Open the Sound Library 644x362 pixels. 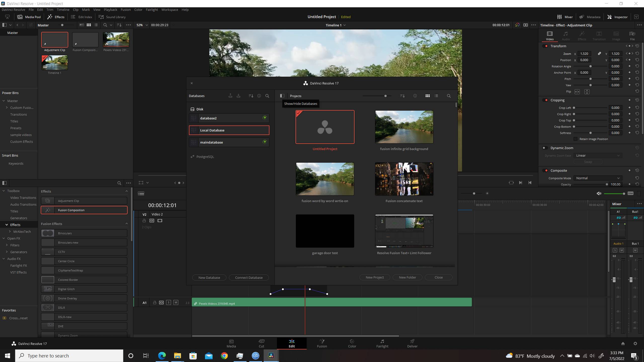[112, 17]
